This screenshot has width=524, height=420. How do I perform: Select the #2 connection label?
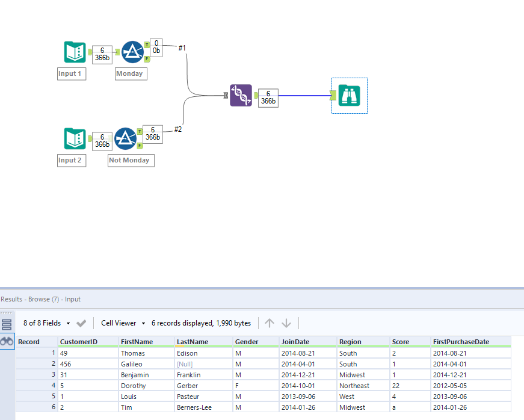178,129
